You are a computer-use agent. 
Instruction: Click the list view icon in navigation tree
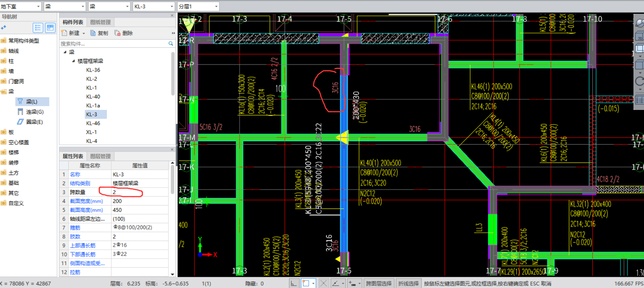tap(38, 28)
